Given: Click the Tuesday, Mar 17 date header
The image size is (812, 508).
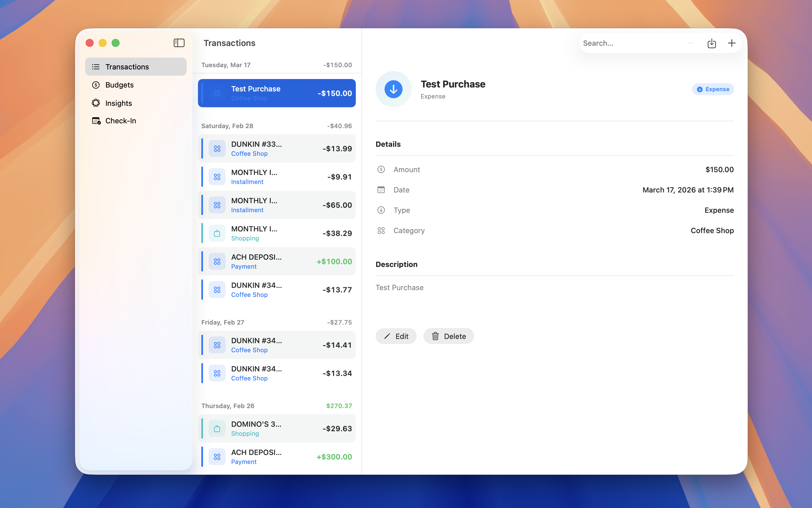Looking at the screenshot, I should tap(226, 65).
